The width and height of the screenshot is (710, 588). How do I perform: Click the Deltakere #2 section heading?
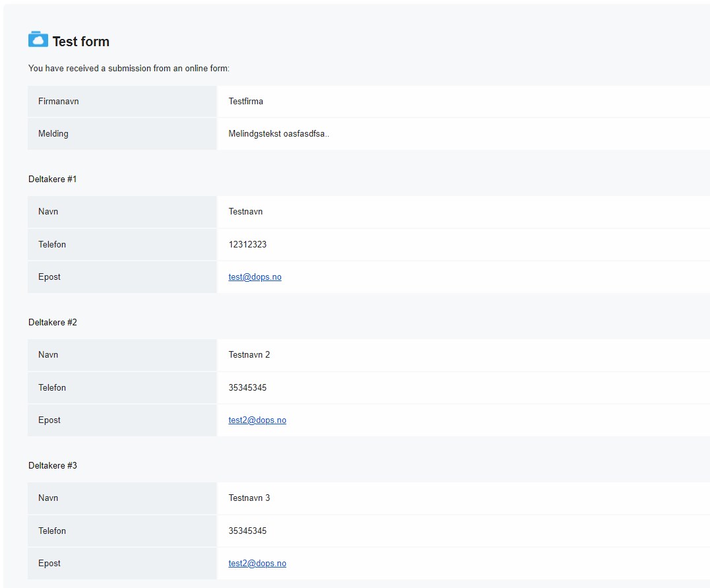pos(53,323)
